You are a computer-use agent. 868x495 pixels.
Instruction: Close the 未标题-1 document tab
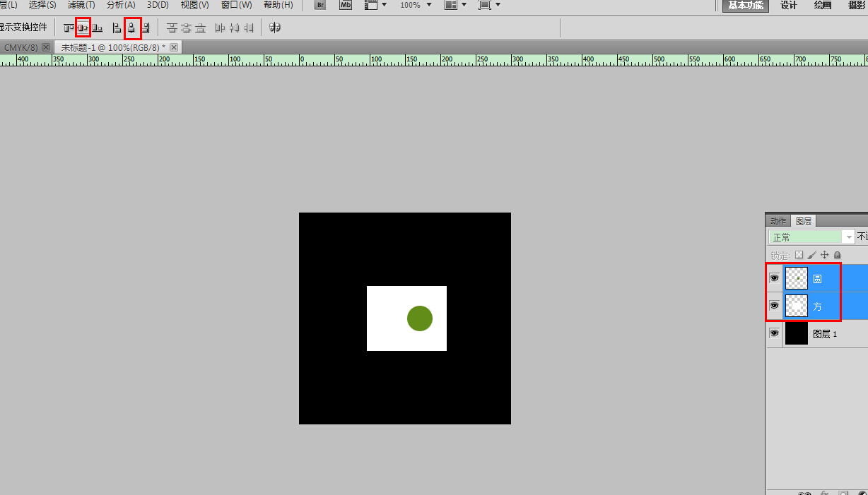[x=173, y=47]
